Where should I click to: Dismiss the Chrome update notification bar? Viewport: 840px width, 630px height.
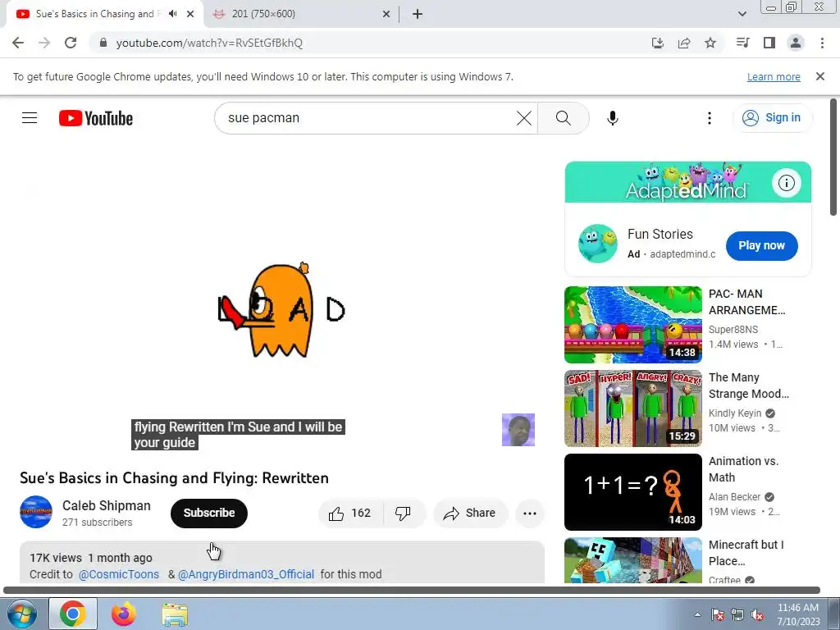click(x=820, y=76)
